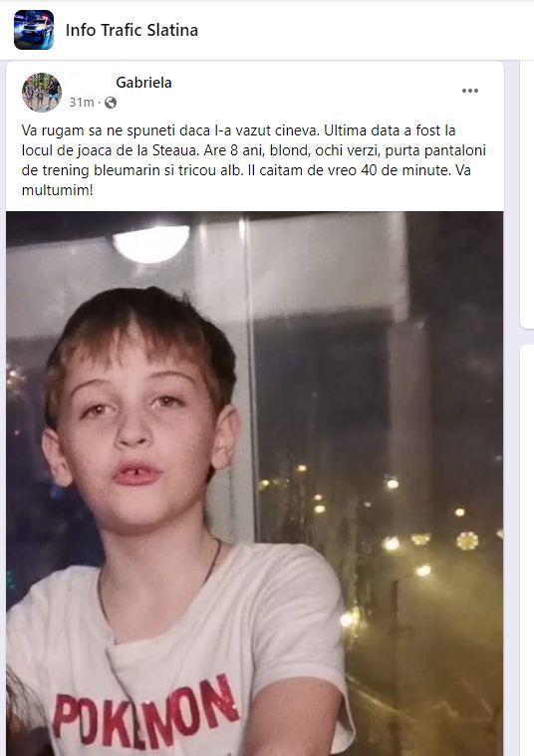This screenshot has height=756, width=534.
Task: Open the three-dot post options menu
Action: 470,91
